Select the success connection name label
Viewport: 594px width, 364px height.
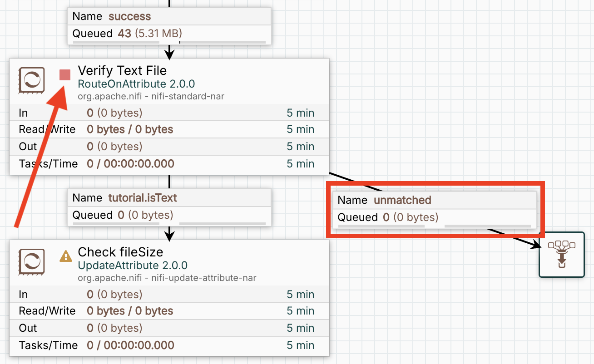(129, 16)
